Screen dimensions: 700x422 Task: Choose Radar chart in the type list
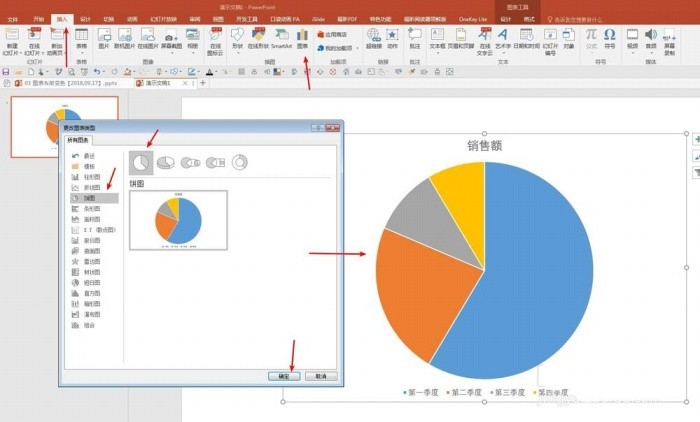[94, 262]
